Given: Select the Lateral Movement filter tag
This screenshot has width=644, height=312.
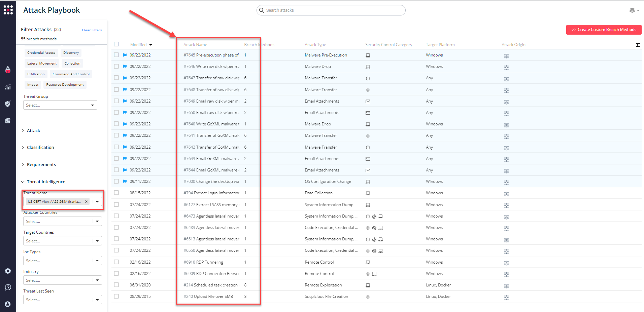Looking at the screenshot, I should click(x=42, y=63).
